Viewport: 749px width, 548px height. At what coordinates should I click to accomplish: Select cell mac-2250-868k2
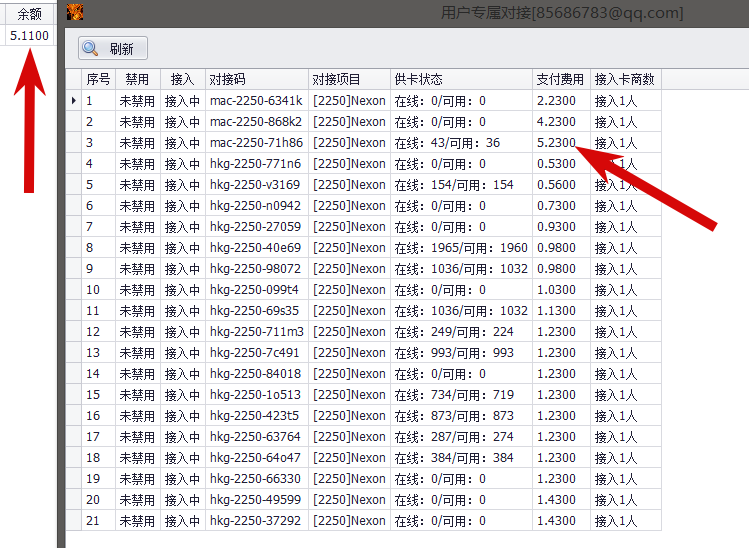pyautogui.click(x=257, y=122)
